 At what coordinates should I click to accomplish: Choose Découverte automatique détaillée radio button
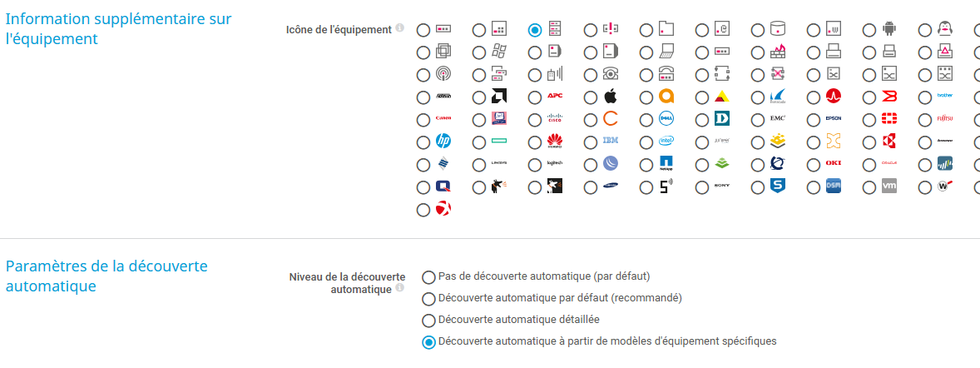tap(429, 320)
